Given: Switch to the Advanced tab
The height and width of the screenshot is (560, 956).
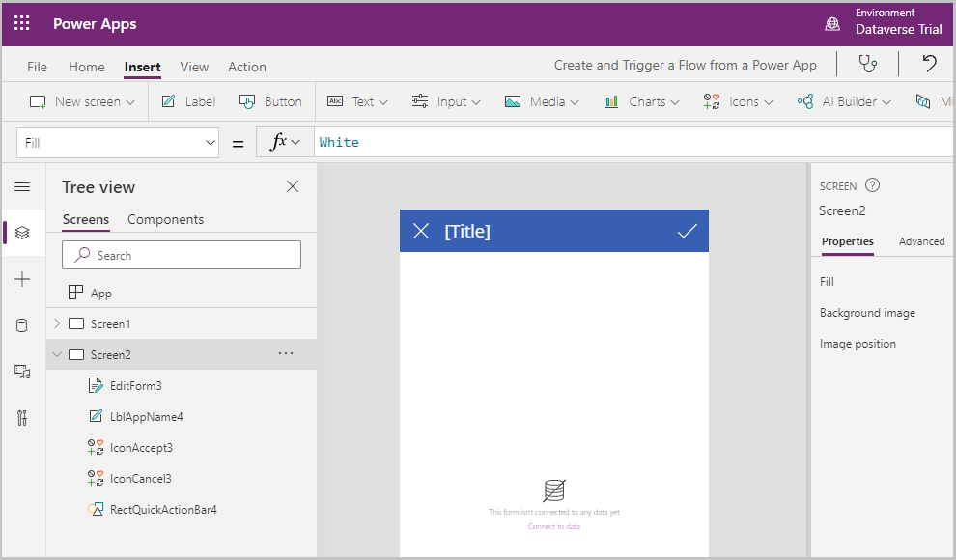Looking at the screenshot, I should pyautogui.click(x=921, y=242).
